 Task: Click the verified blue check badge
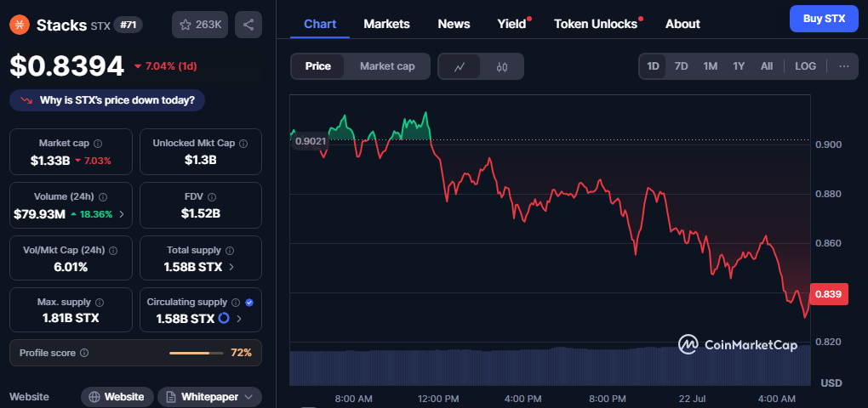(x=249, y=303)
